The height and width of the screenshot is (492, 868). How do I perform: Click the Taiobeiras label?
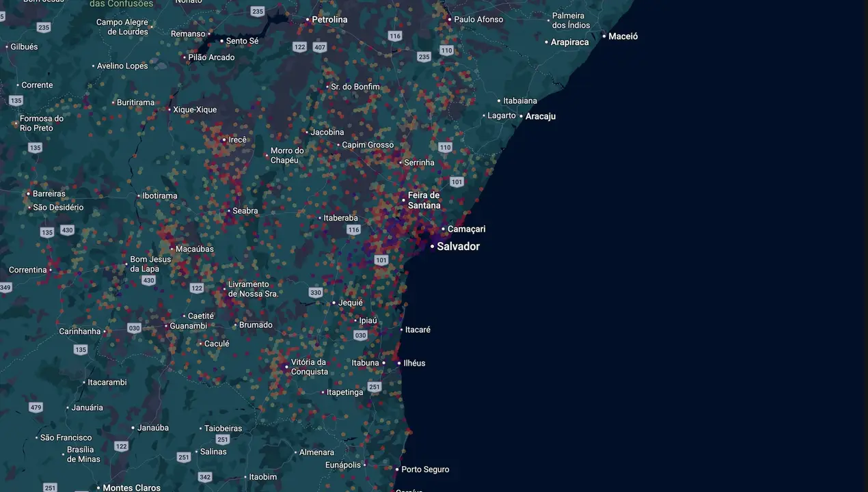coord(223,428)
